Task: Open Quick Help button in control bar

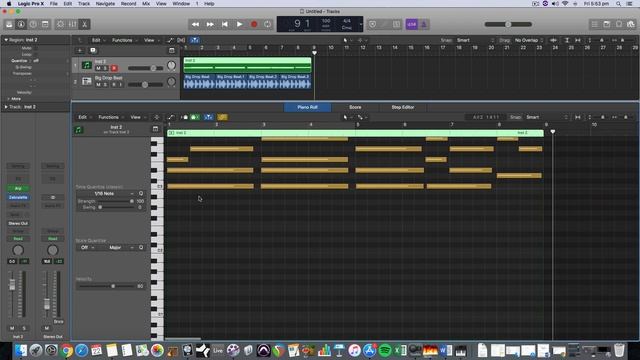Action: (x=33, y=24)
